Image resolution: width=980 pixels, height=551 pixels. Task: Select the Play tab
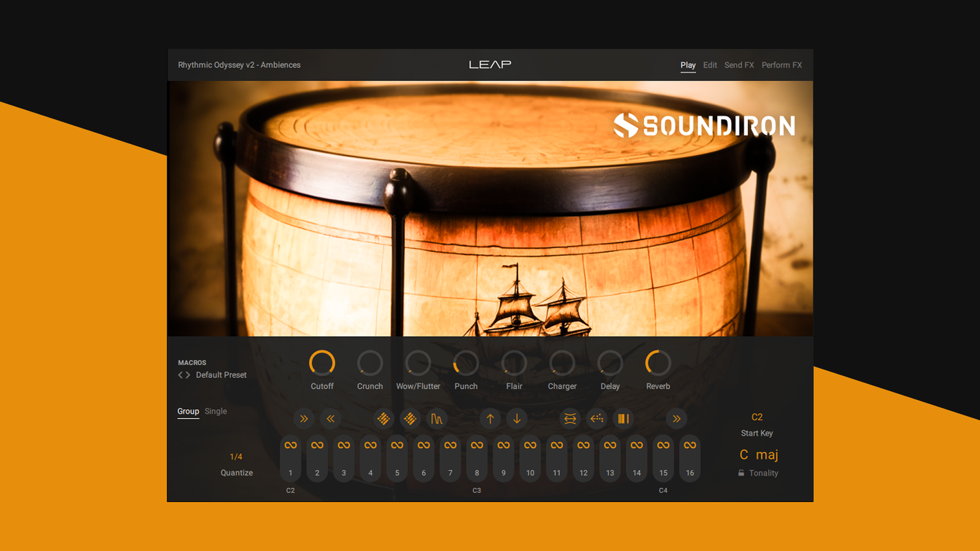point(688,65)
